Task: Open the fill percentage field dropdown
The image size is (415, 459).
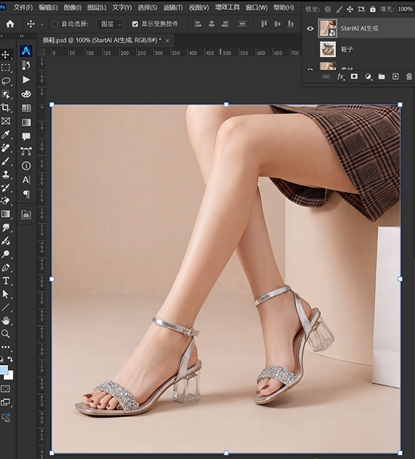Action: [x=405, y=9]
